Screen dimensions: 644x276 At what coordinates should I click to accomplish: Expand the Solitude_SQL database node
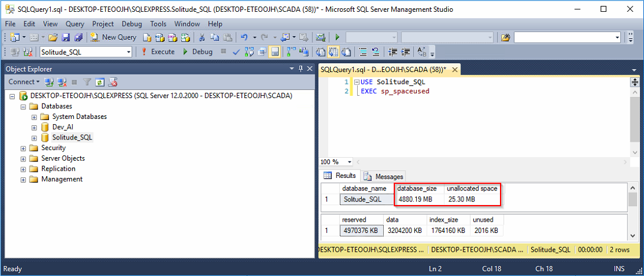(34, 138)
